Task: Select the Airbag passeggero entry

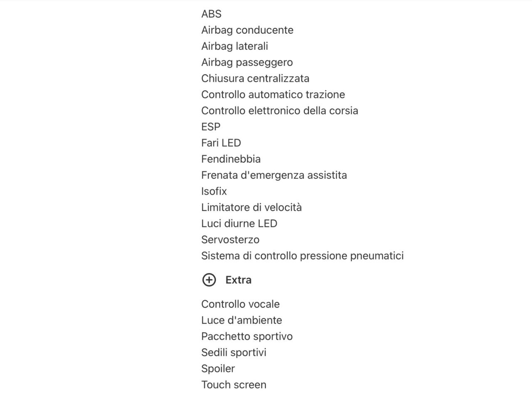Action: (x=247, y=62)
